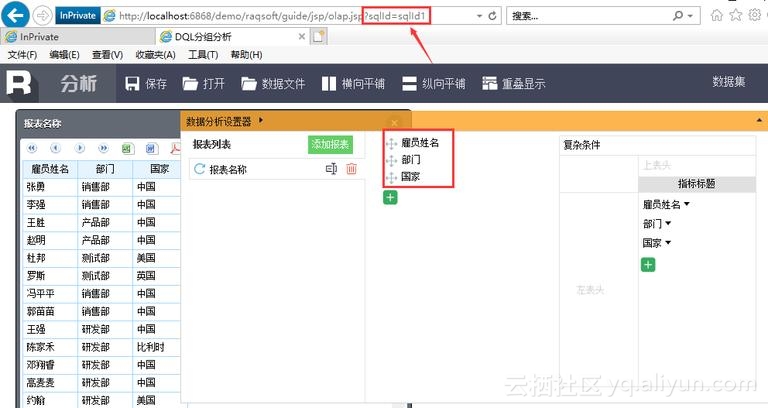Export report to PDF icon

[175, 148]
